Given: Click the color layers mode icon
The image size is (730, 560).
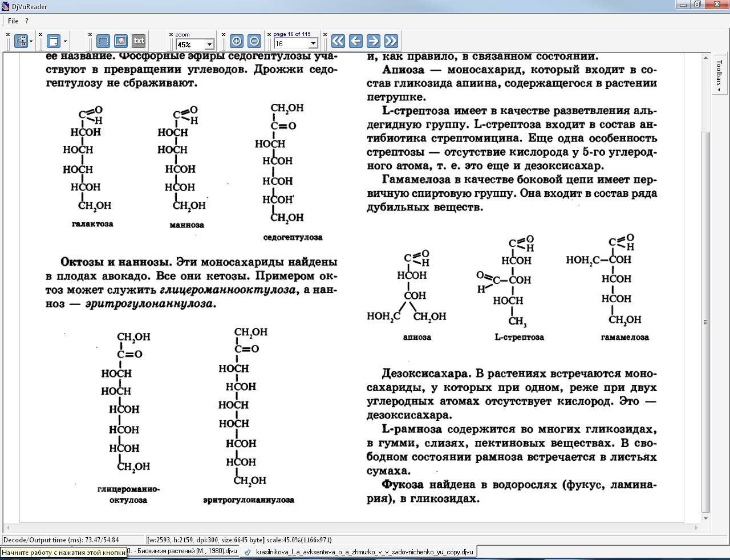Looking at the screenshot, I should point(21,41).
